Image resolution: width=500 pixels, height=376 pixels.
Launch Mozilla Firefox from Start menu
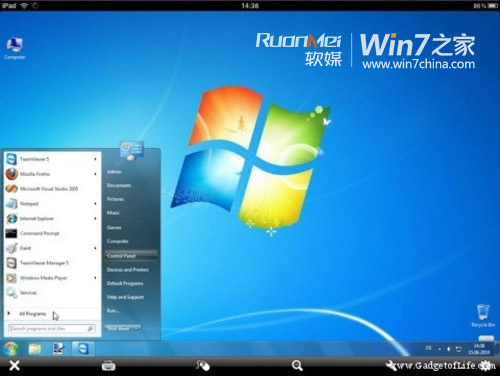click(x=52, y=174)
